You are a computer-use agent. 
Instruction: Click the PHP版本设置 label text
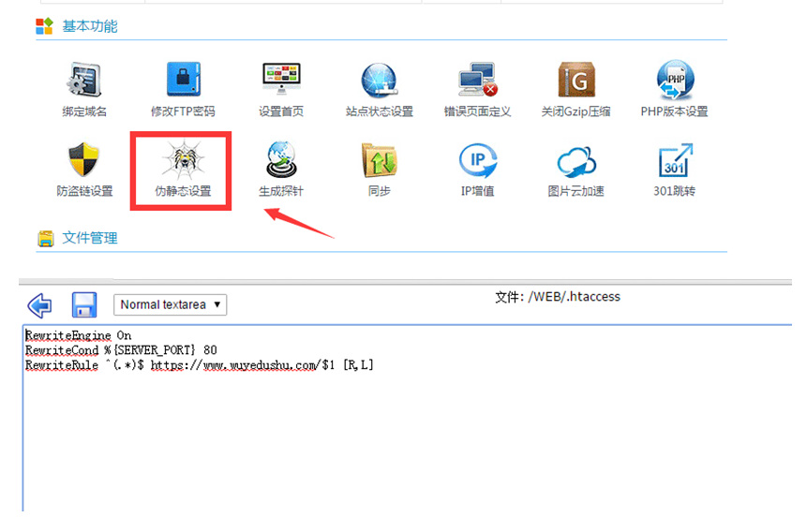tap(674, 111)
